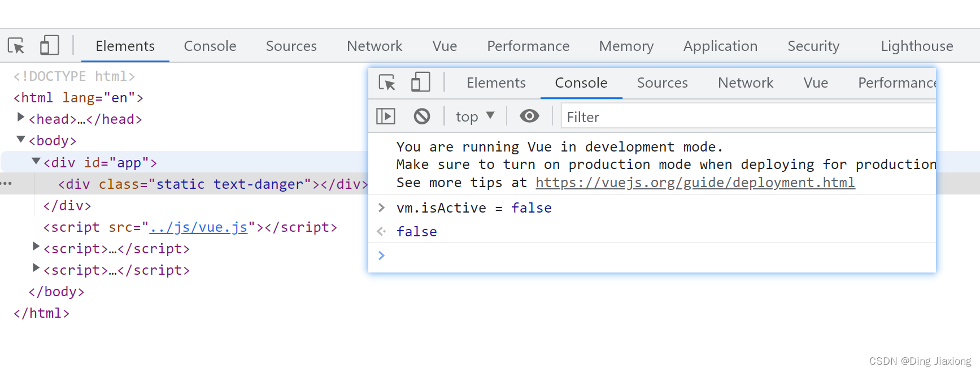The height and width of the screenshot is (372, 980).
Task: Select the div class static text-danger row
Action: [213, 184]
